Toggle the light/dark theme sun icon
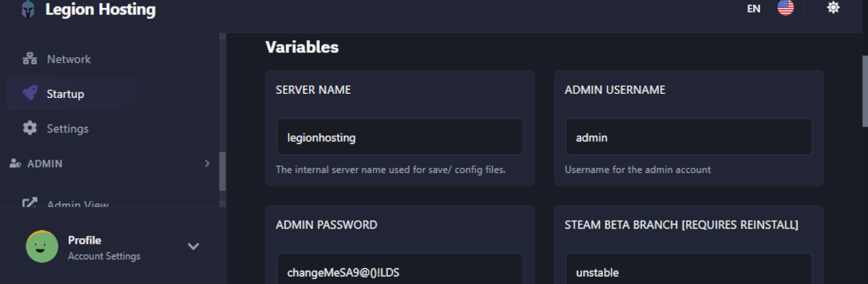868x284 pixels. (834, 8)
